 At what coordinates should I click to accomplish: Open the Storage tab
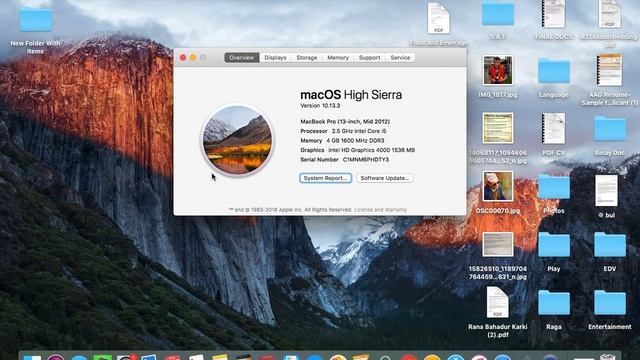tap(307, 58)
